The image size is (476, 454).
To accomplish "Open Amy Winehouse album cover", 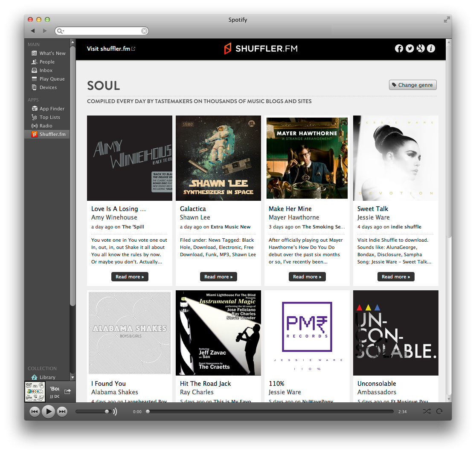I will 130,158.
